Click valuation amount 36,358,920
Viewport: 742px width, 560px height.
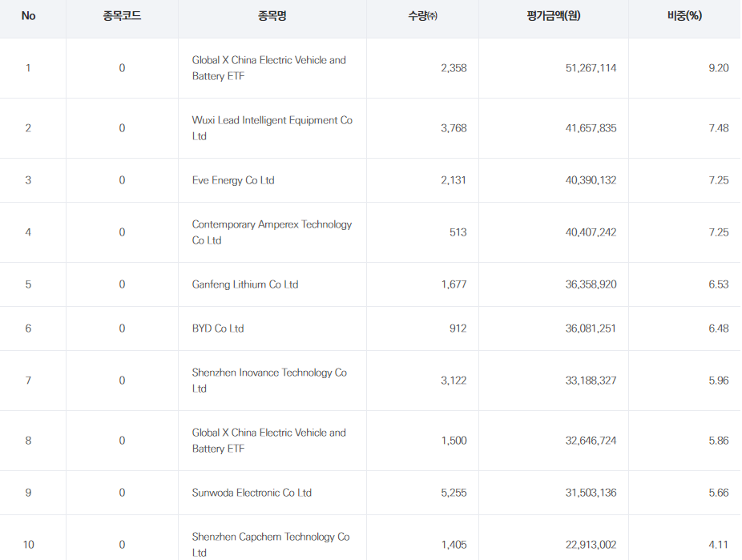tap(591, 284)
